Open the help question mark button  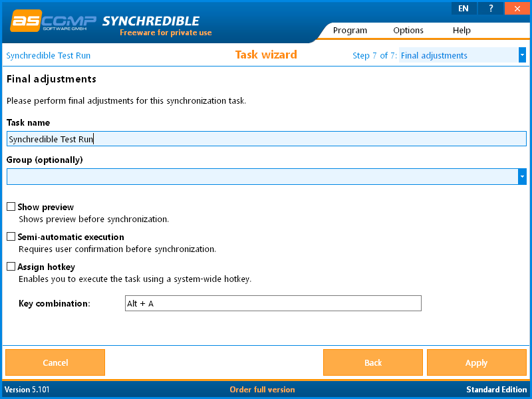point(491,9)
